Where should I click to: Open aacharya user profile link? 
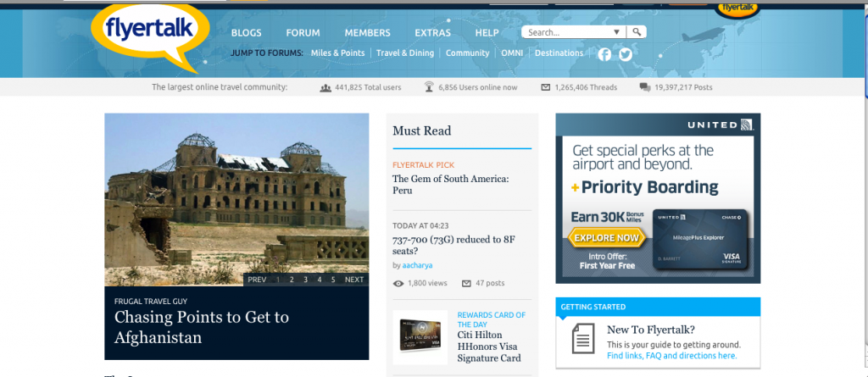417,265
